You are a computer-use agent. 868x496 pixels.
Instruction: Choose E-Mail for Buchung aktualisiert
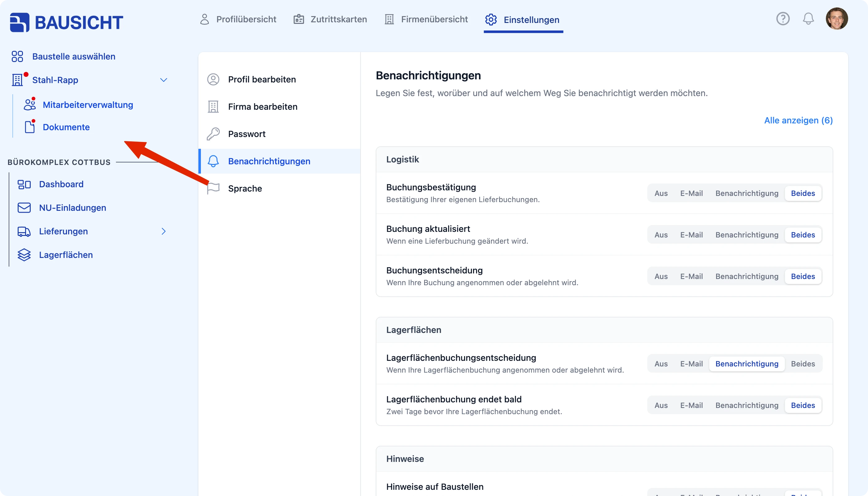(692, 235)
